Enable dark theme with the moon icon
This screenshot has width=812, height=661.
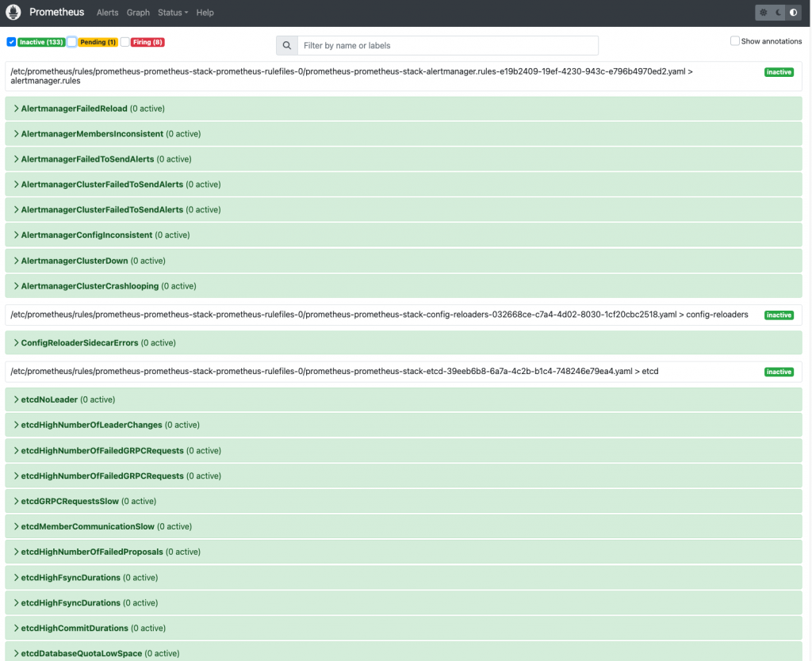pos(779,13)
